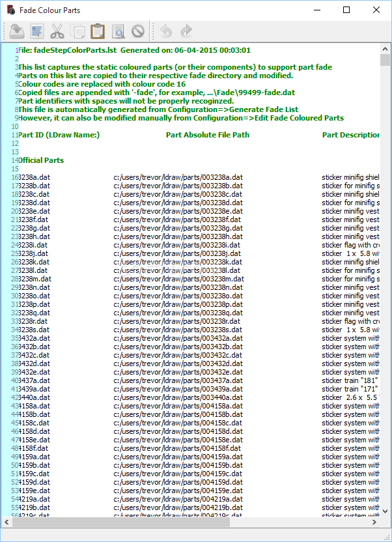The width and height of the screenshot is (392, 542).
Task: Click the 'Part Description' column heading
Action: (x=351, y=135)
